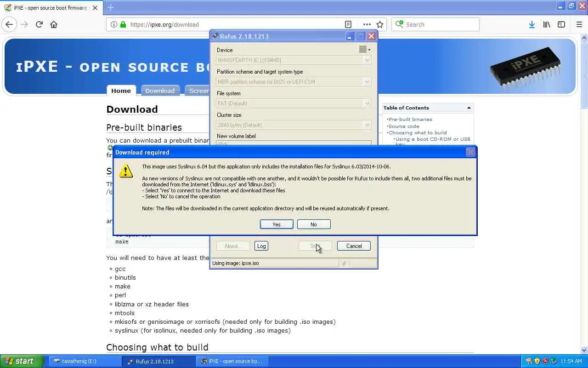Go back using Firefox's back arrow
The width and height of the screenshot is (588, 368).
9,24
